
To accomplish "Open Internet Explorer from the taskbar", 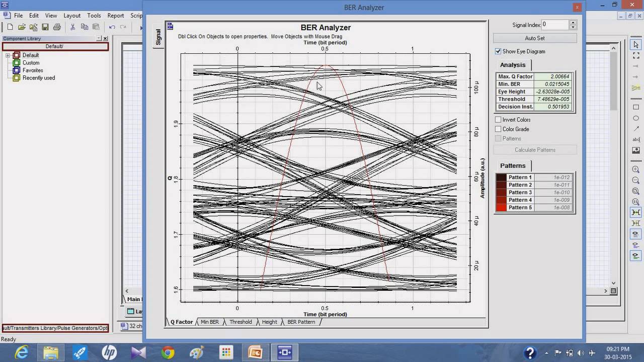I will [x=21, y=352].
